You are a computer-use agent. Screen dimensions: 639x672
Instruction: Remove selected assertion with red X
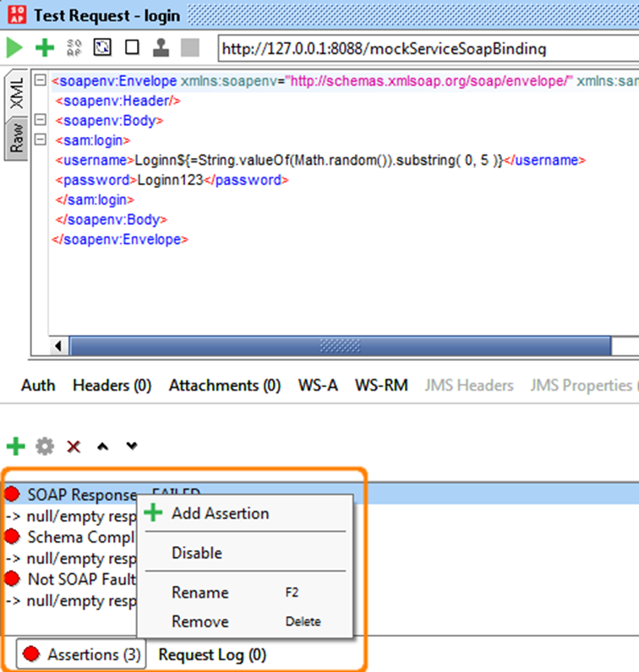74,446
